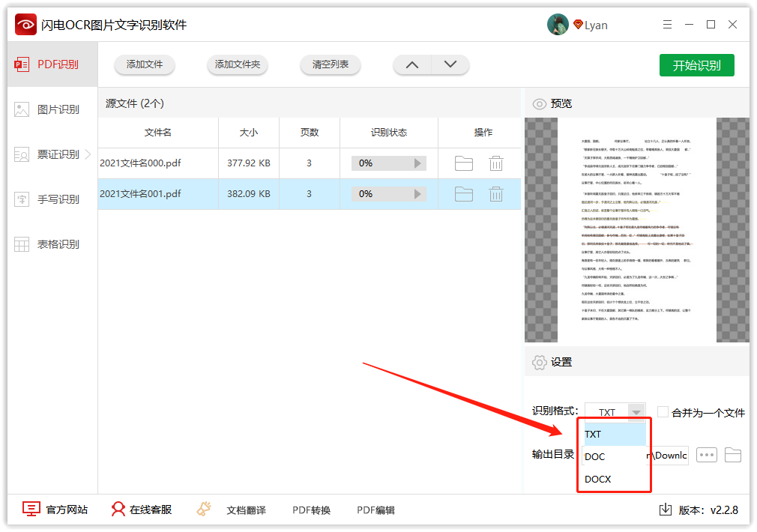The height and width of the screenshot is (532, 757).
Task: Click the 文件名 column header
Action: (x=158, y=133)
